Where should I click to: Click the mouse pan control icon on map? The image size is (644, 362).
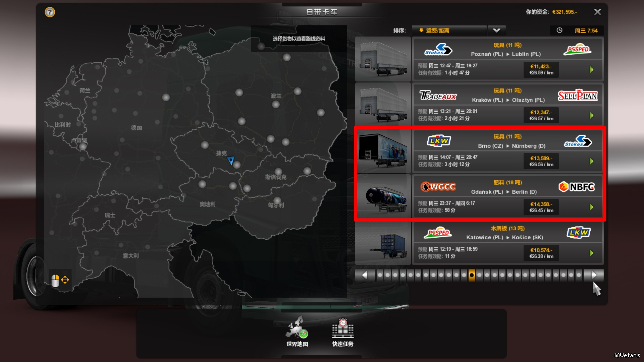[x=60, y=280]
